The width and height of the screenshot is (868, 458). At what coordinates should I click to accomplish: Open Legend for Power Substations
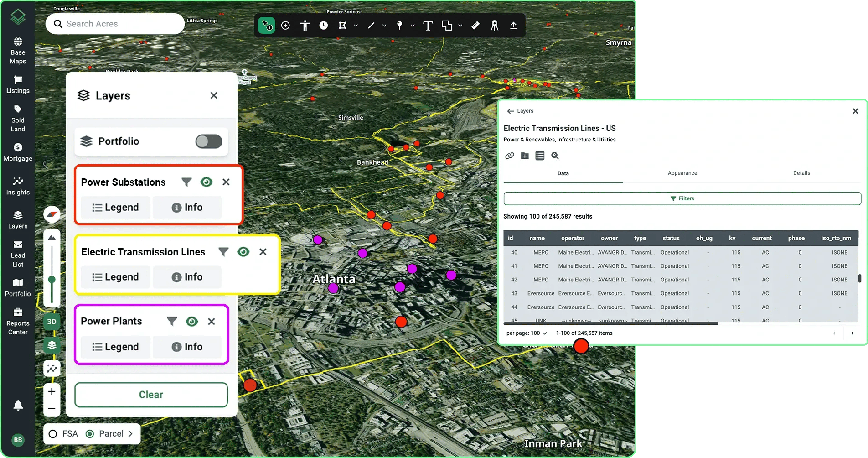tap(115, 208)
